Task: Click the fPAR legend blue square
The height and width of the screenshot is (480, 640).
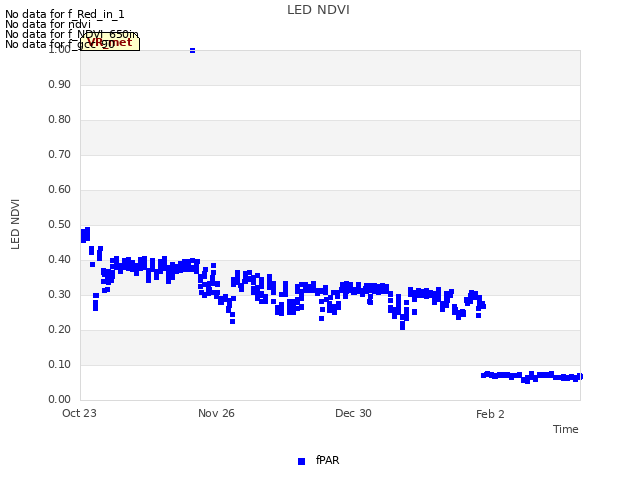Action: (x=301, y=461)
